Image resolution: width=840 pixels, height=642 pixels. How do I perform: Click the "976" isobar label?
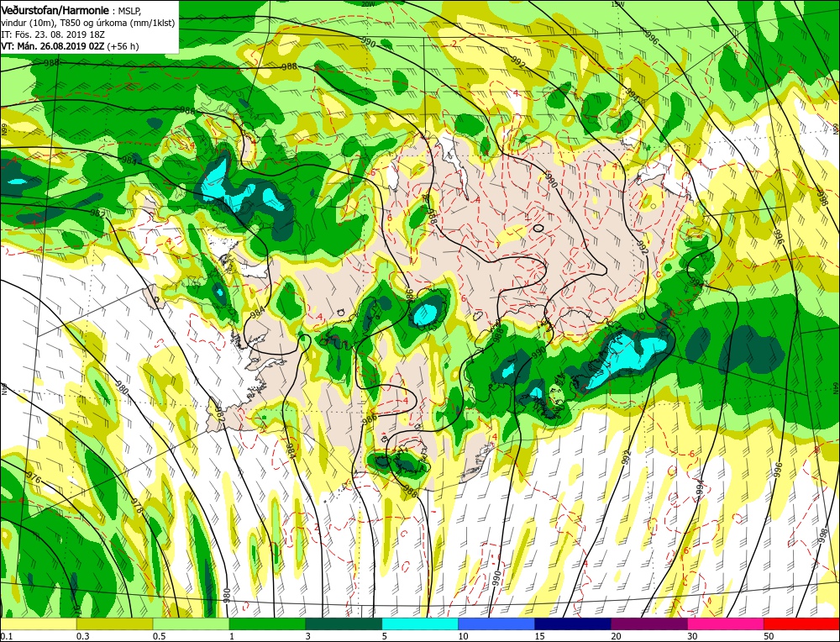pos(34,478)
